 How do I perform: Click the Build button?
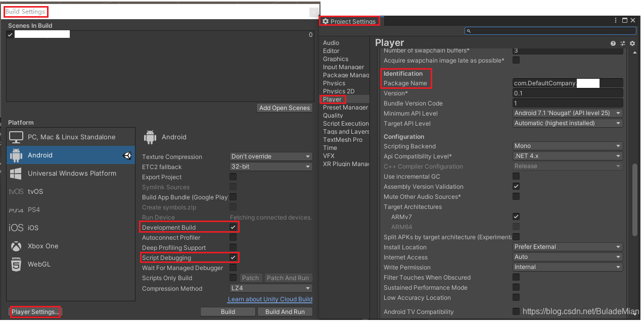point(228,312)
